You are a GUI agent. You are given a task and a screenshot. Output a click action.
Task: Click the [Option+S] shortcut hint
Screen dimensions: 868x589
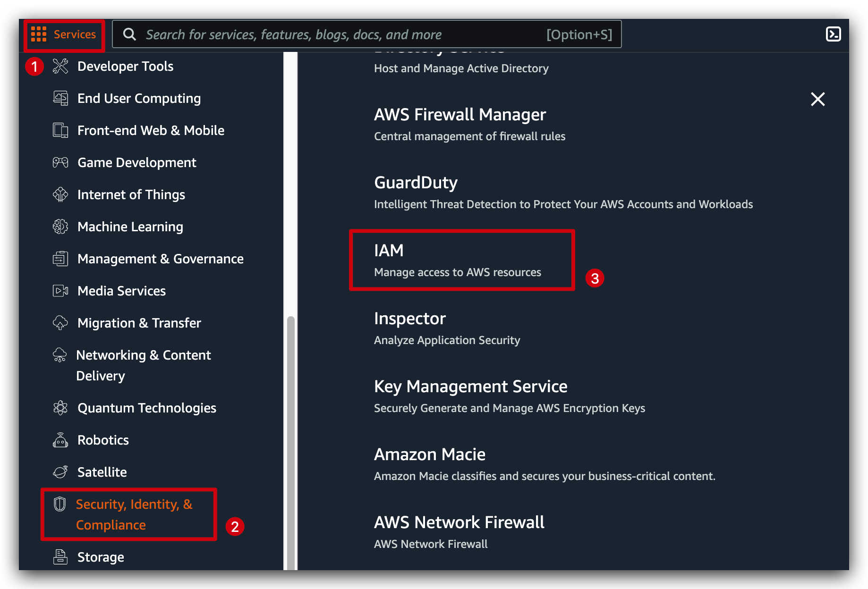point(579,34)
